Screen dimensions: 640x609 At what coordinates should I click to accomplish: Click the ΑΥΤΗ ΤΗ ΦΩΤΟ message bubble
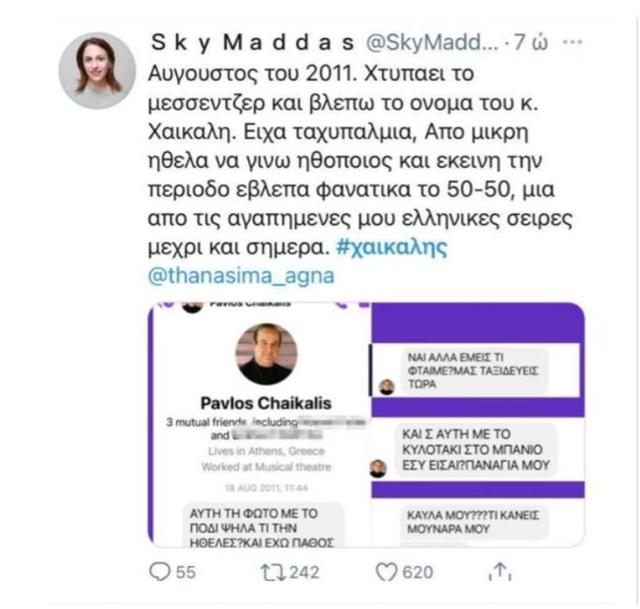[262, 525]
